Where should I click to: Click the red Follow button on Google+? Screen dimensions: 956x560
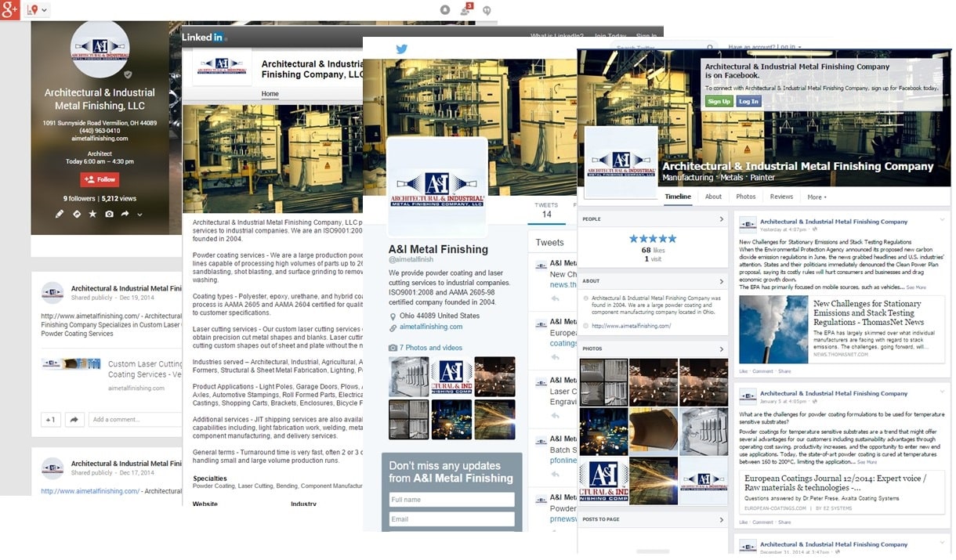(100, 179)
